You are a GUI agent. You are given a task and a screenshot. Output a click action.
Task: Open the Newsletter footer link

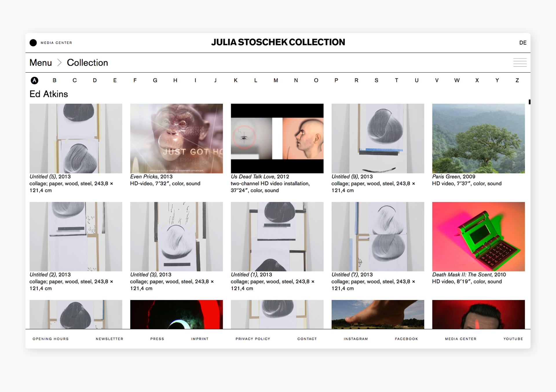[109, 339]
